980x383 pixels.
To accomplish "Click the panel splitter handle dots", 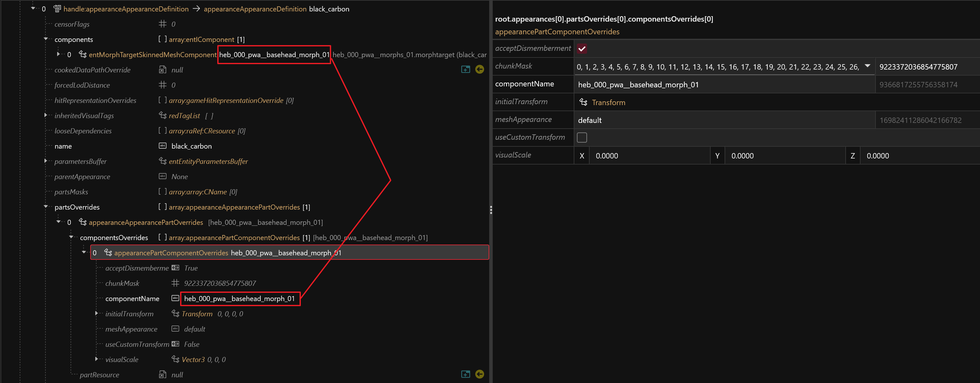I will pyautogui.click(x=491, y=210).
